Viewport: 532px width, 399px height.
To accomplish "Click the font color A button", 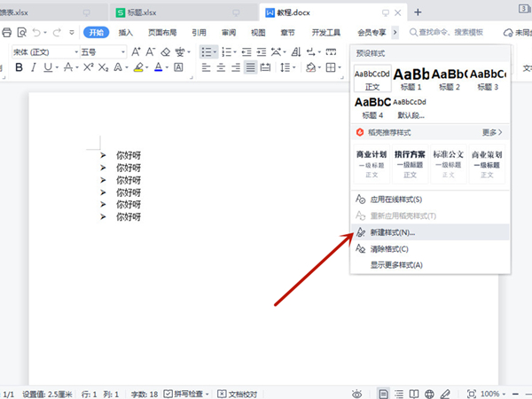I will (159, 67).
